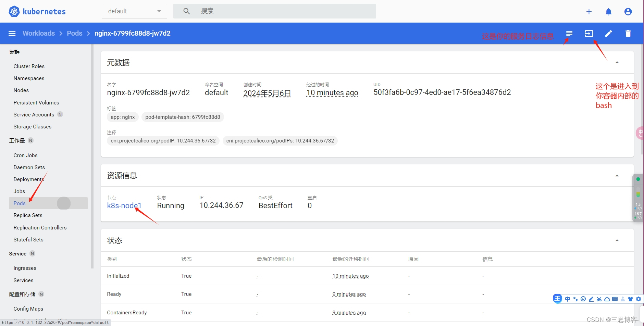Exec into pod shell icon
The image size is (644, 326).
589,34
